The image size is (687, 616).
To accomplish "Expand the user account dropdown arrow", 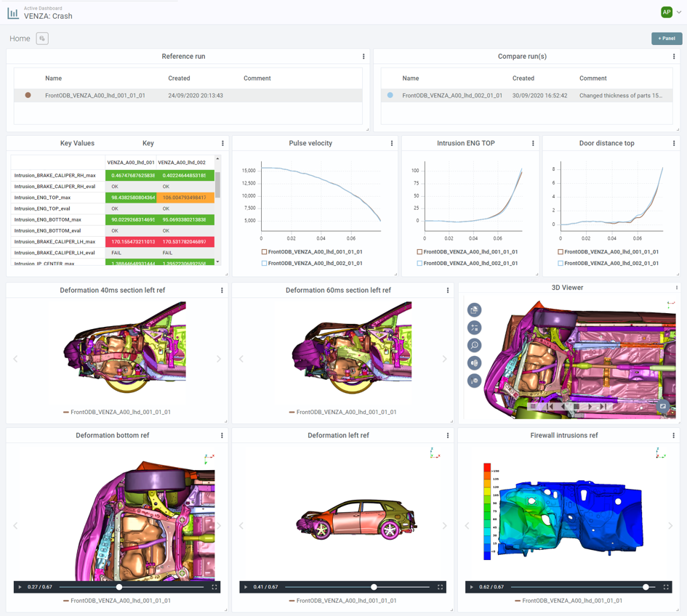I will coord(679,12).
